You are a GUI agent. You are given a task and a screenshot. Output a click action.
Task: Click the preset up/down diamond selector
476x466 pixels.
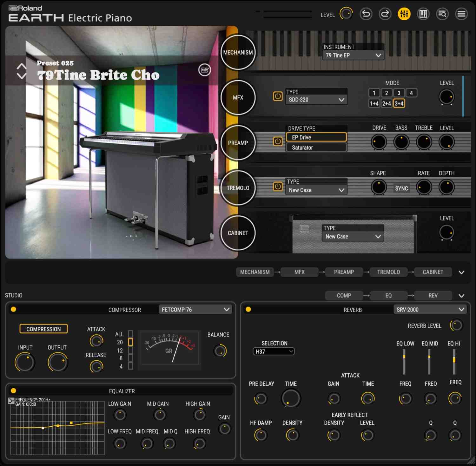(x=22, y=70)
